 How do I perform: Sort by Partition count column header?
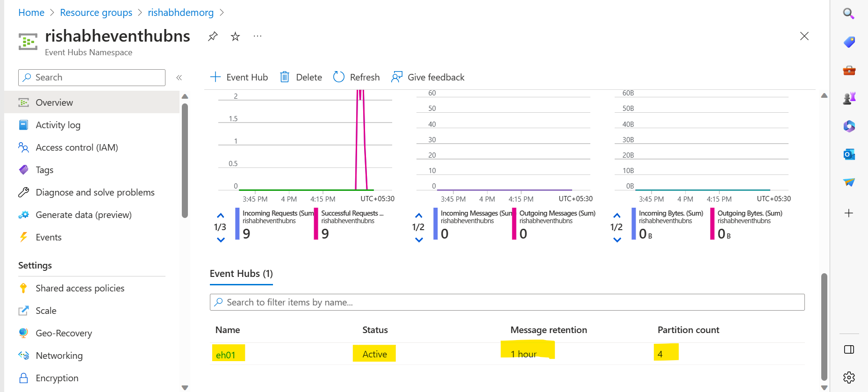[x=689, y=330]
